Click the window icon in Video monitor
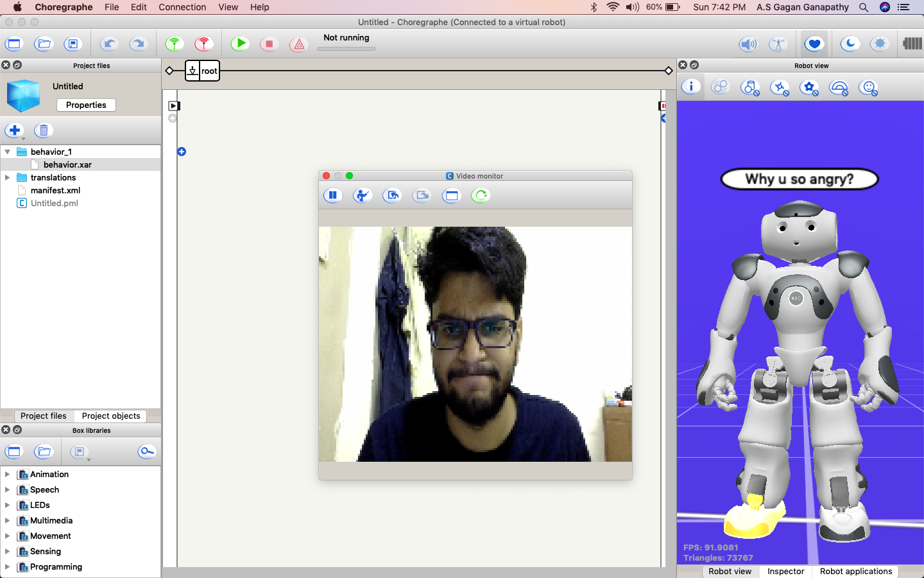 click(451, 195)
